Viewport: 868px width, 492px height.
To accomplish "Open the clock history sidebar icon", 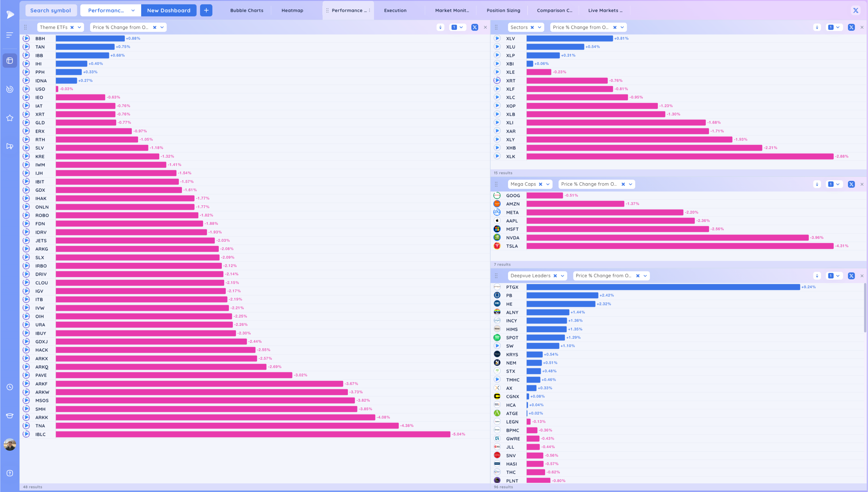I will coord(10,387).
